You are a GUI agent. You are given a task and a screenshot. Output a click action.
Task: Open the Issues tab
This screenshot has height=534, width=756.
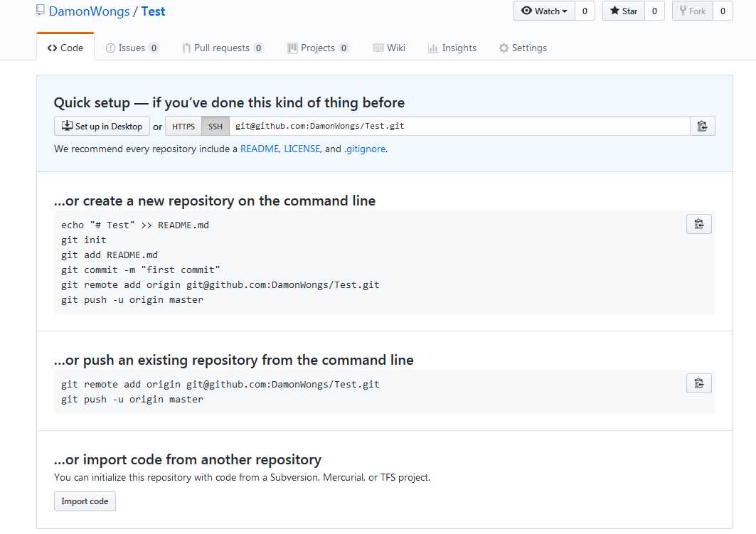[132, 48]
